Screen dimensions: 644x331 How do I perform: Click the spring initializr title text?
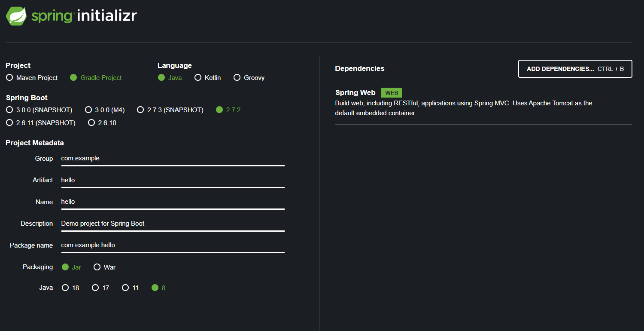[x=84, y=16]
